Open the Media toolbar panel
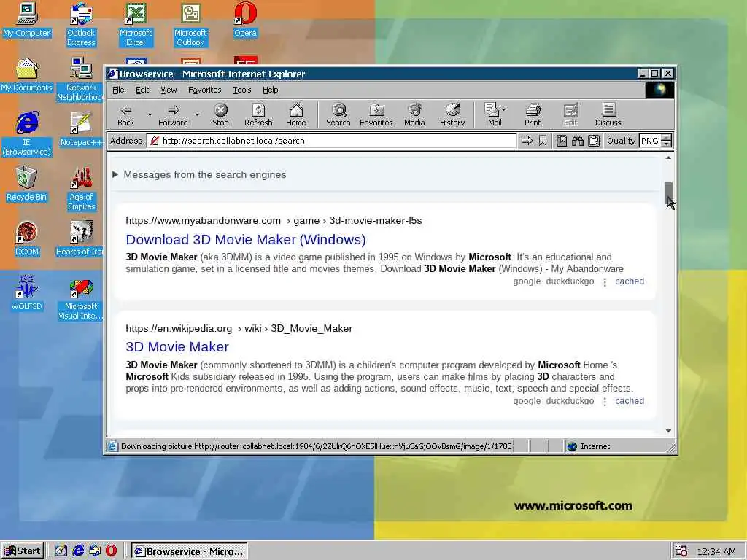Screen dimensions: 747x560 pyautogui.click(x=414, y=114)
